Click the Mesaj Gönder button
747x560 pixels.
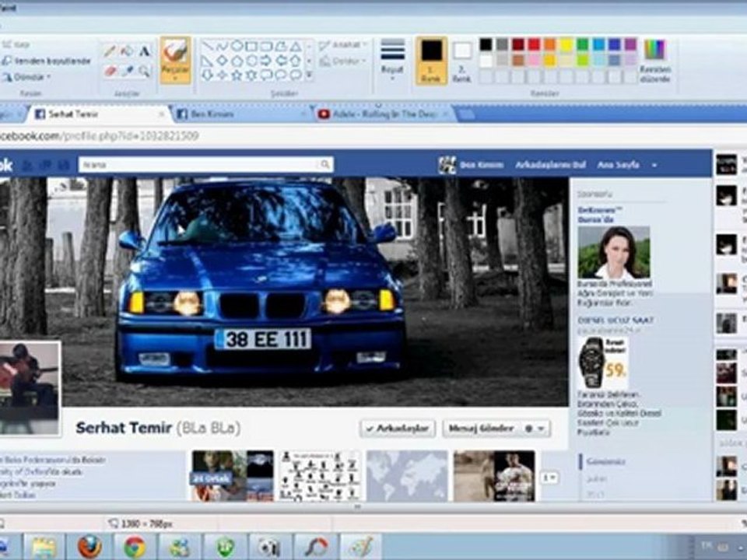click(481, 429)
